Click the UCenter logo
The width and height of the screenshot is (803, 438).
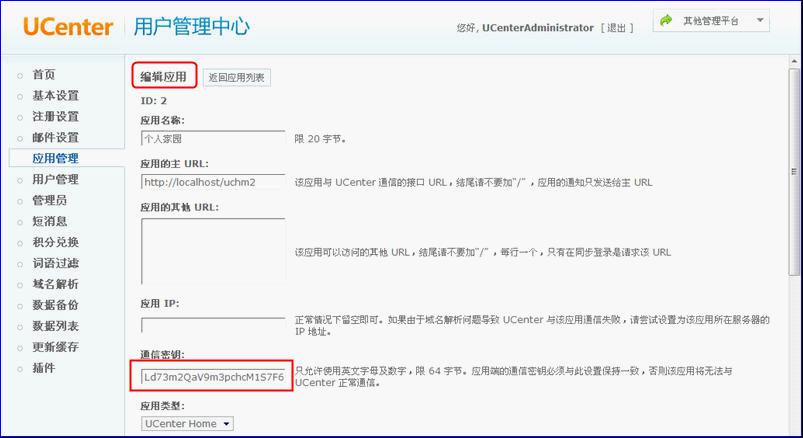[x=68, y=27]
